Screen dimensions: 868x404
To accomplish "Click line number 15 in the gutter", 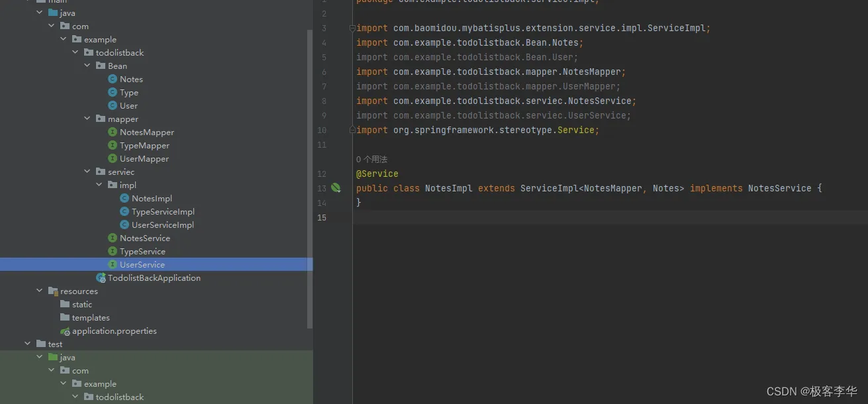I will [x=322, y=217].
